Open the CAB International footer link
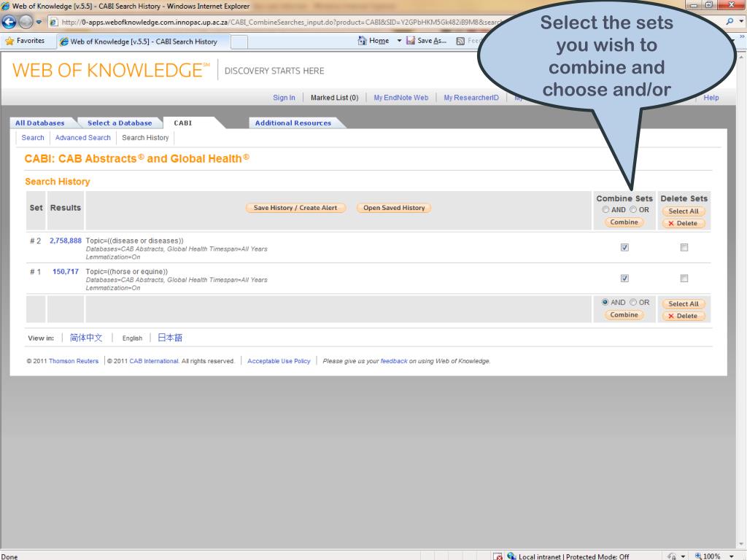This screenshot has height=560, width=747. click(x=154, y=361)
